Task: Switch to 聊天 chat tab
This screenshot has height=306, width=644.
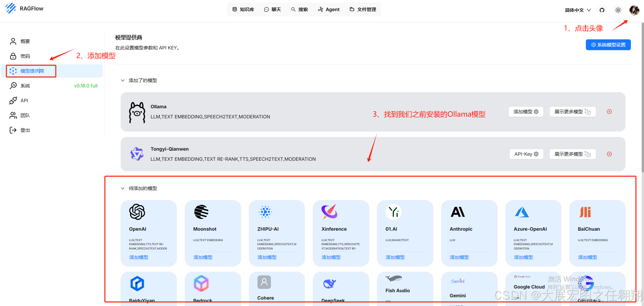Action: point(273,9)
